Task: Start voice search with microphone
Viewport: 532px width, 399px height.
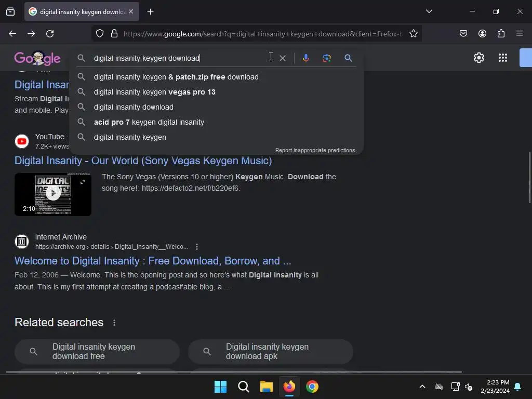Action: [305, 58]
